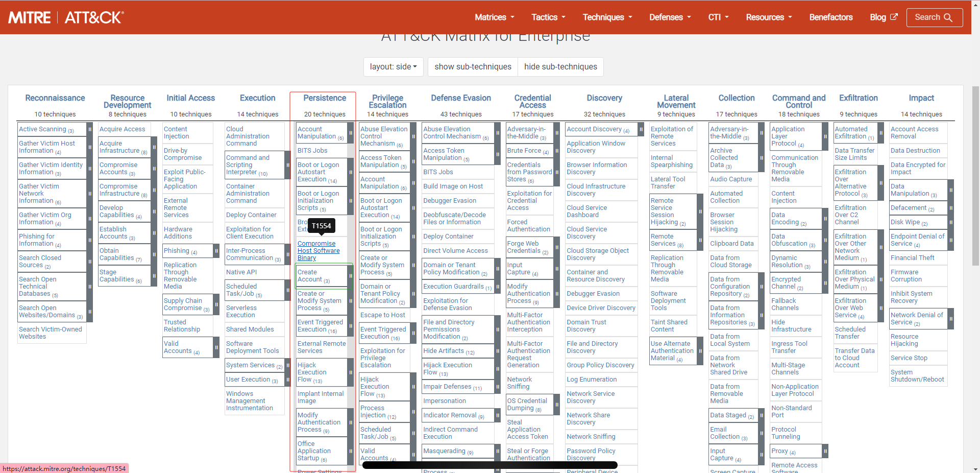
Task: Open the Persistence tactic link
Action: coord(325,98)
